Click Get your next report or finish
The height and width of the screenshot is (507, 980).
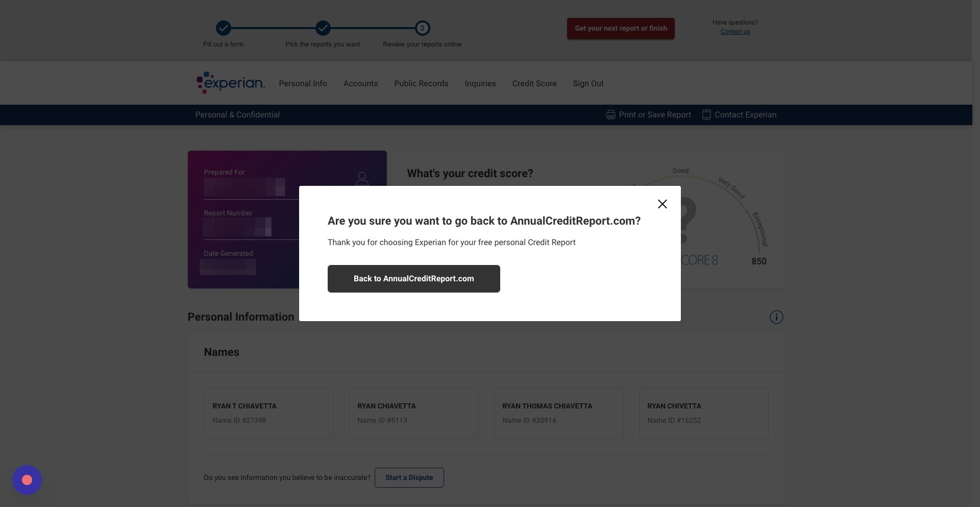coord(621,29)
